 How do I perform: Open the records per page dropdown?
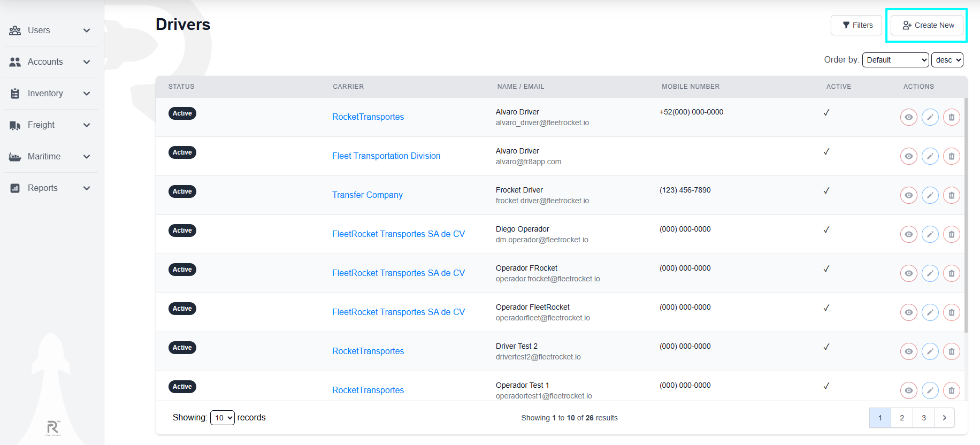223,418
